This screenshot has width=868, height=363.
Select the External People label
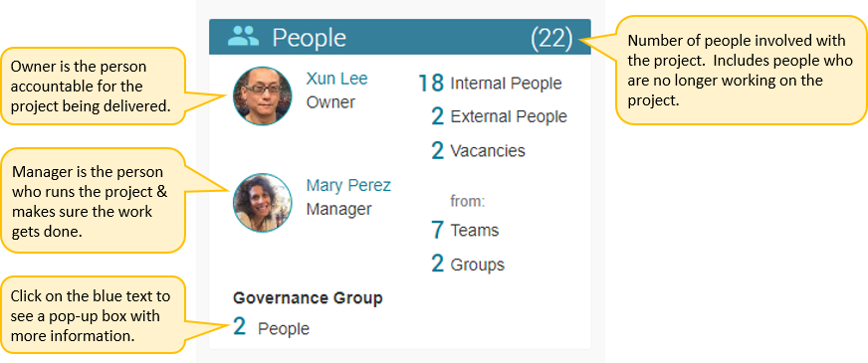[509, 116]
